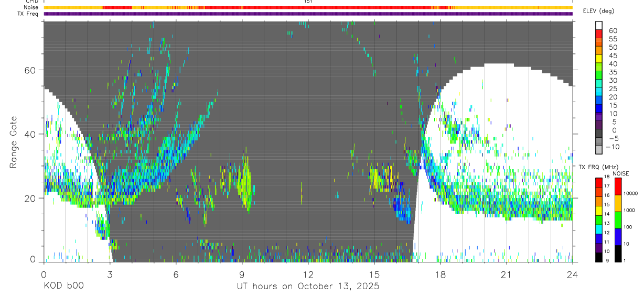The height and width of the screenshot is (297, 644).
Task: Click hour tick label '24' on time axis
Action: 573,274
